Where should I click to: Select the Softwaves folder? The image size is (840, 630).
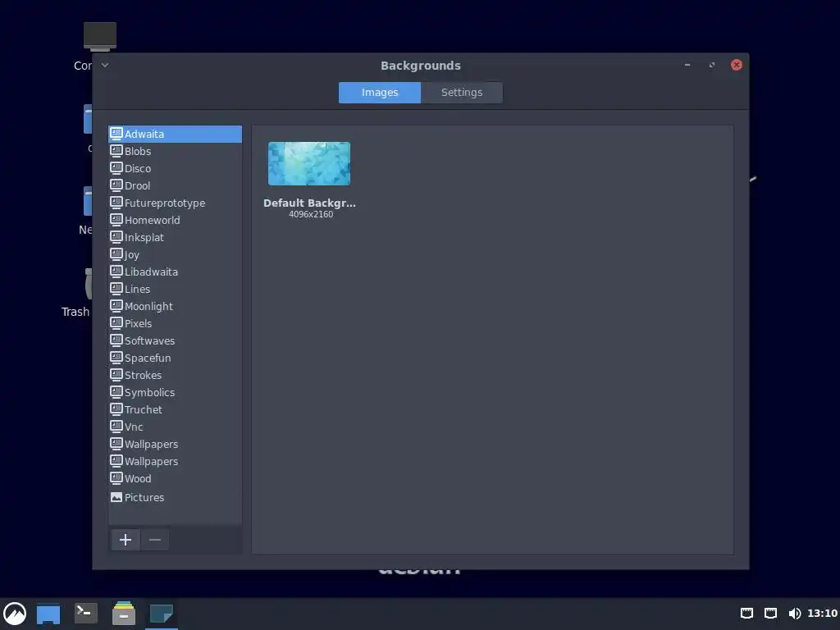(x=176, y=340)
